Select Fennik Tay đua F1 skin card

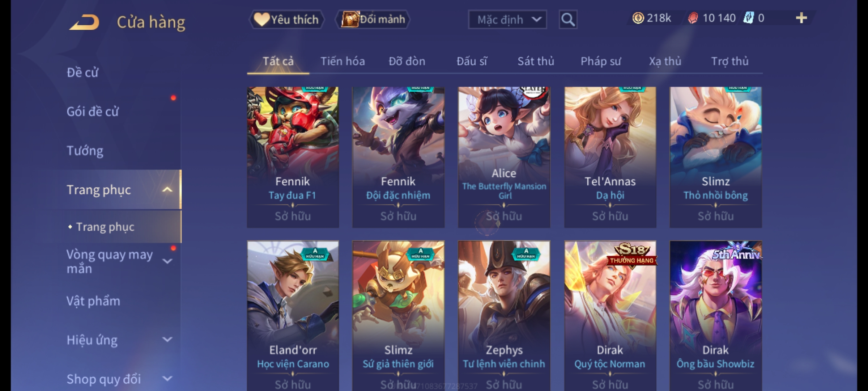293,157
